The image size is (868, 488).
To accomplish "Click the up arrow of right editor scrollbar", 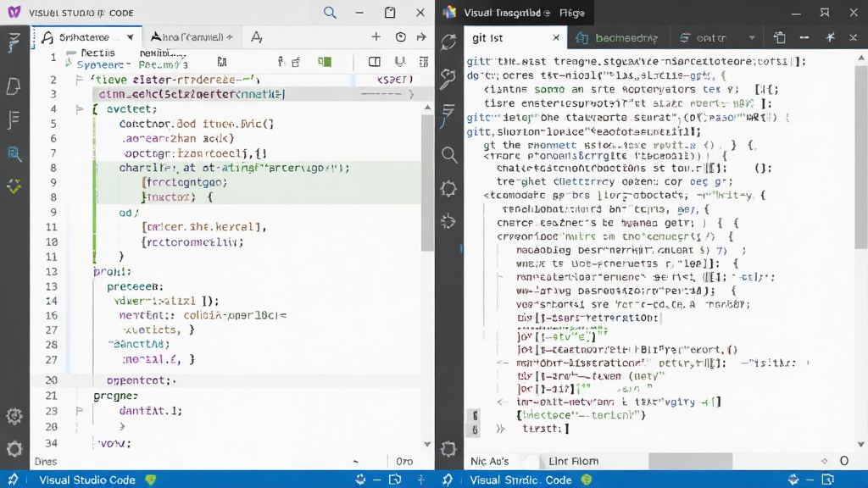I will click(x=861, y=58).
